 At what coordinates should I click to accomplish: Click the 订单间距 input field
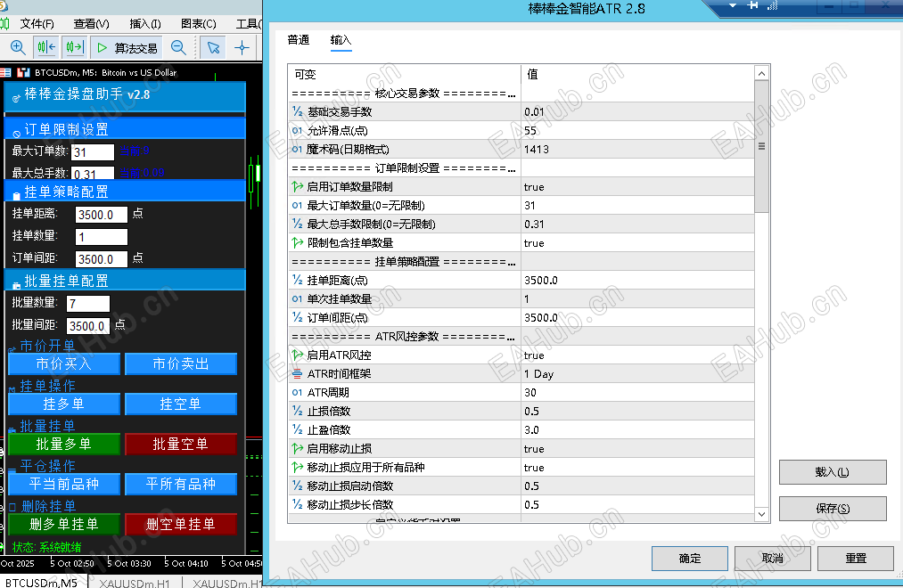pos(102,259)
